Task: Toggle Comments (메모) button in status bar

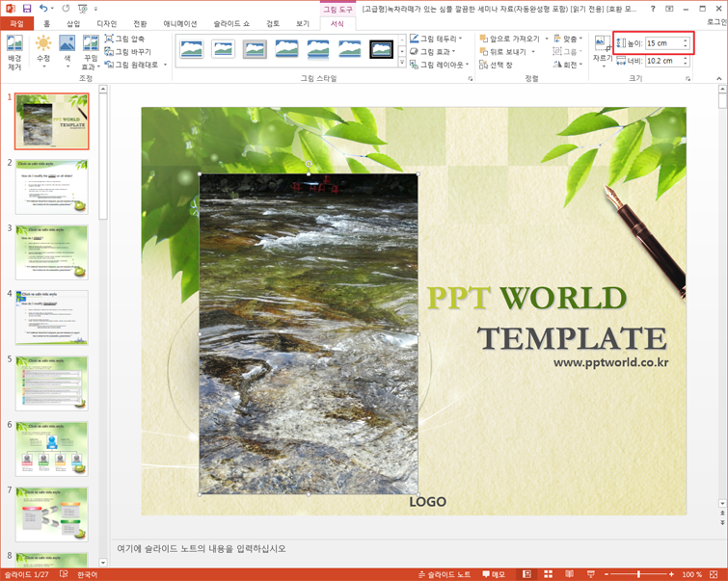Action: 493,574
